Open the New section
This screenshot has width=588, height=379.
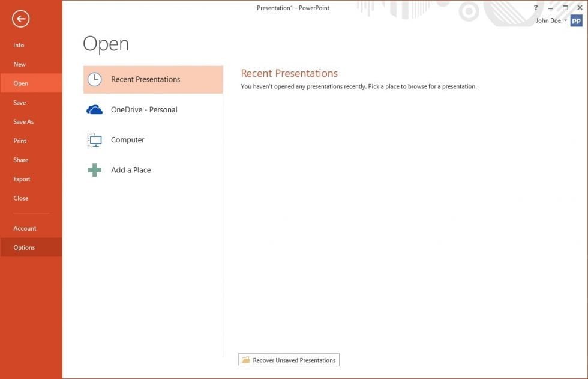pyautogui.click(x=19, y=64)
